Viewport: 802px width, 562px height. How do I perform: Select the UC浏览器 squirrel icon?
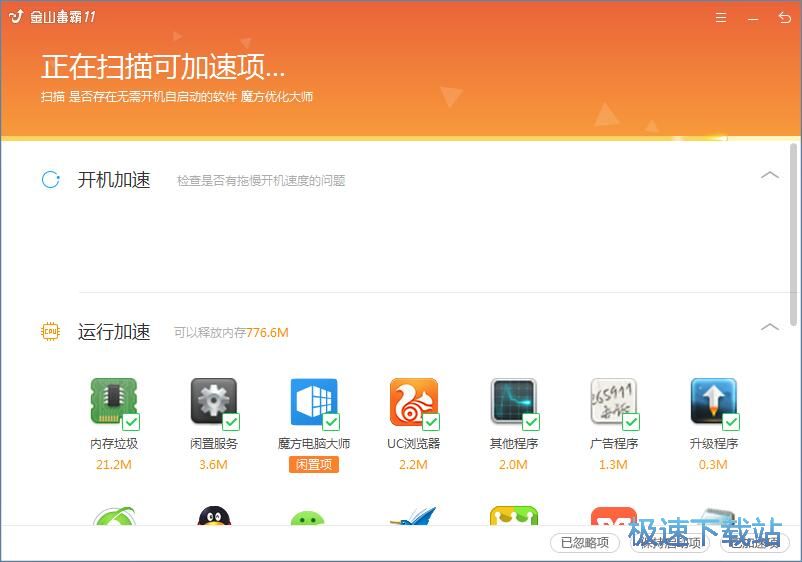(413, 401)
